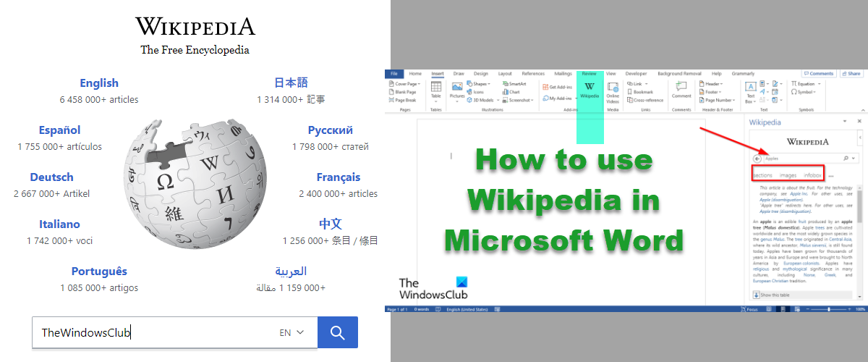Select the sections tab in Wikipedia pane

[763, 175]
